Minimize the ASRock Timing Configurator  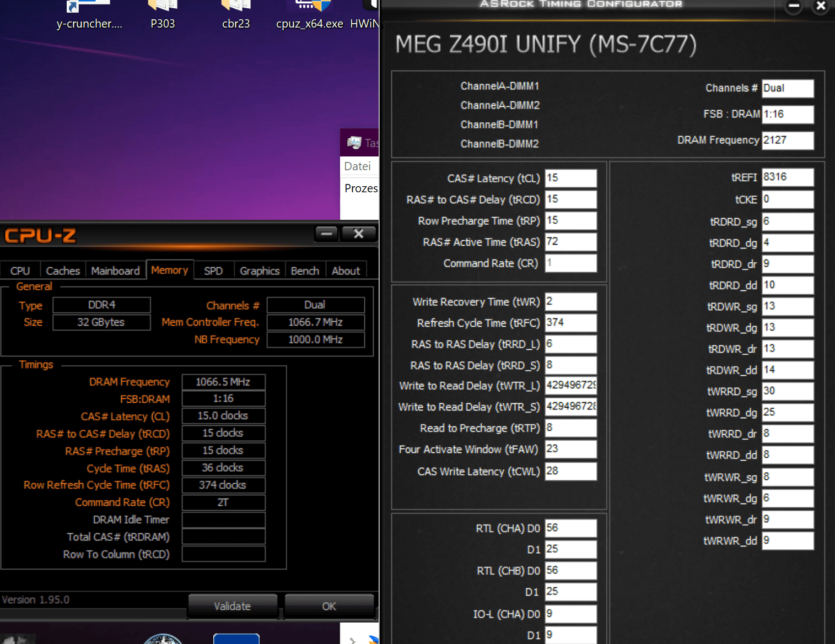pyautogui.click(x=794, y=7)
